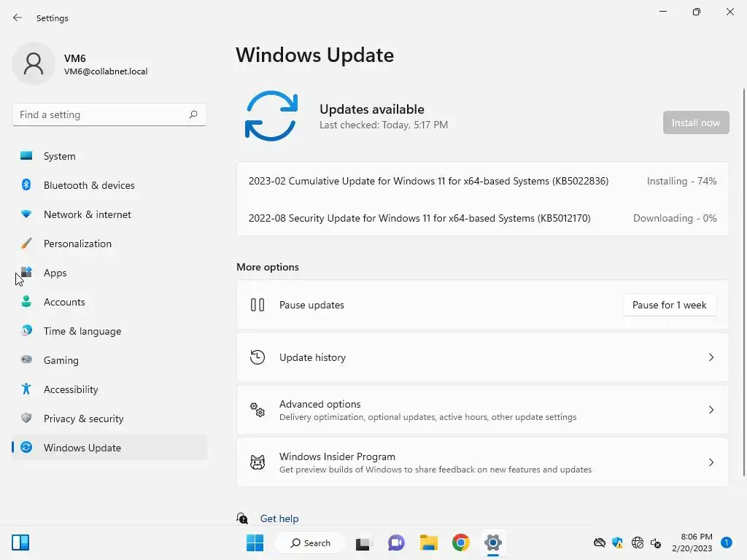Click the System monitor icon in sidebar

point(26,156)
